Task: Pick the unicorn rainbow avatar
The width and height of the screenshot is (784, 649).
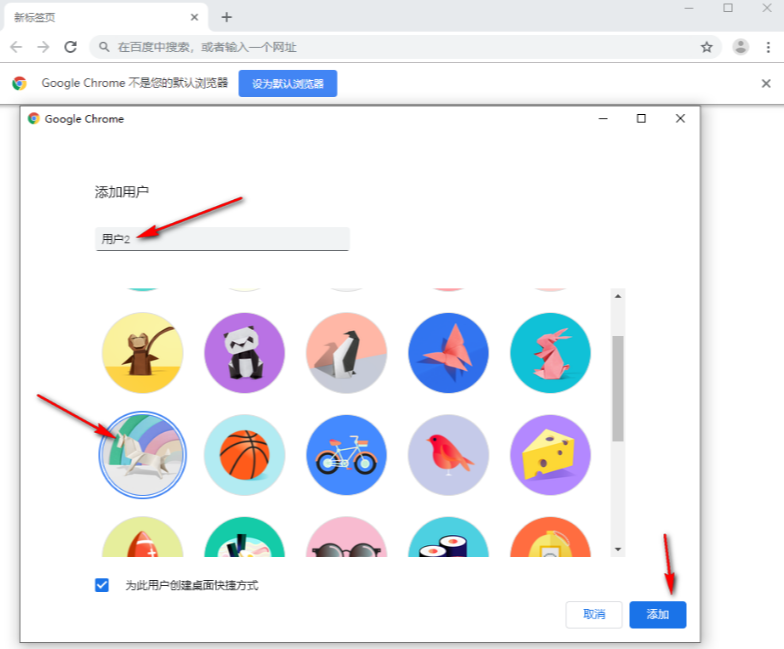Action: [142, 455]
